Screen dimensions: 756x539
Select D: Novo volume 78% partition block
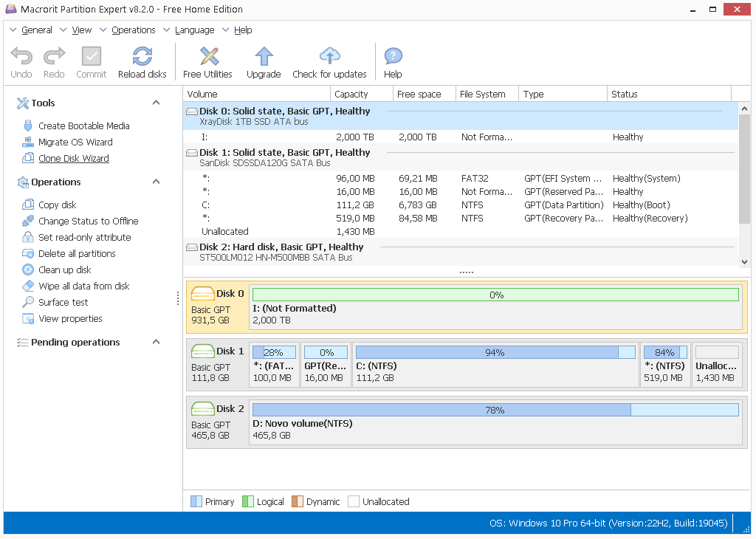coord(495,422)
